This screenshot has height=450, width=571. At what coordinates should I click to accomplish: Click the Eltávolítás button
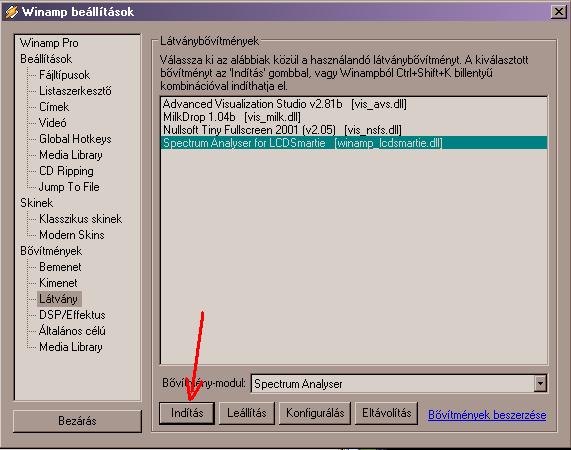(386, 413)
